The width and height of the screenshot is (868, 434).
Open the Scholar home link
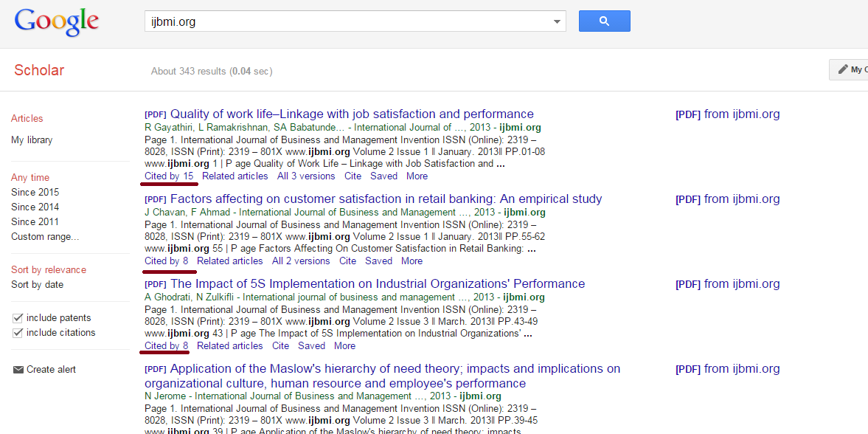[39, 70]
